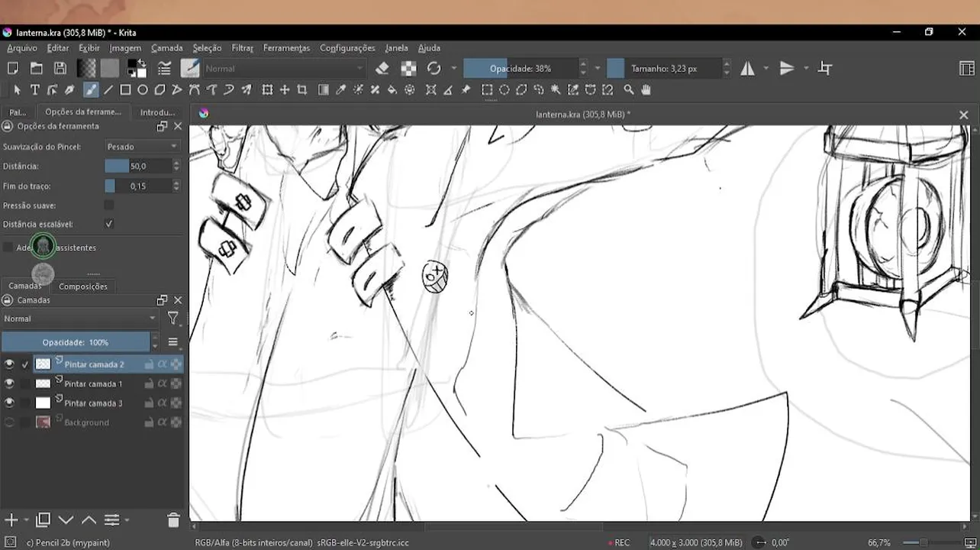The height and width of the screenshot is (550, 980).
Task: Adjust the brush Opacidade 38% slider
Action: 521,68
